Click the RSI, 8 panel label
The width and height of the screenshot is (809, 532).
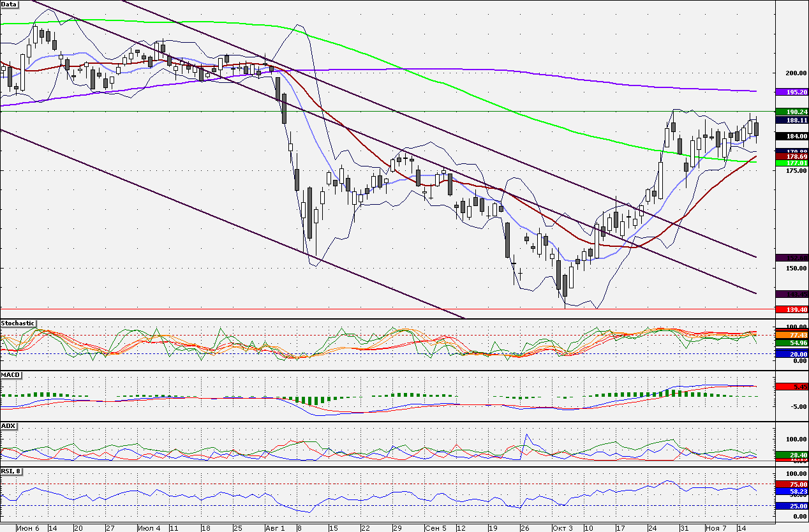(12, 471)
